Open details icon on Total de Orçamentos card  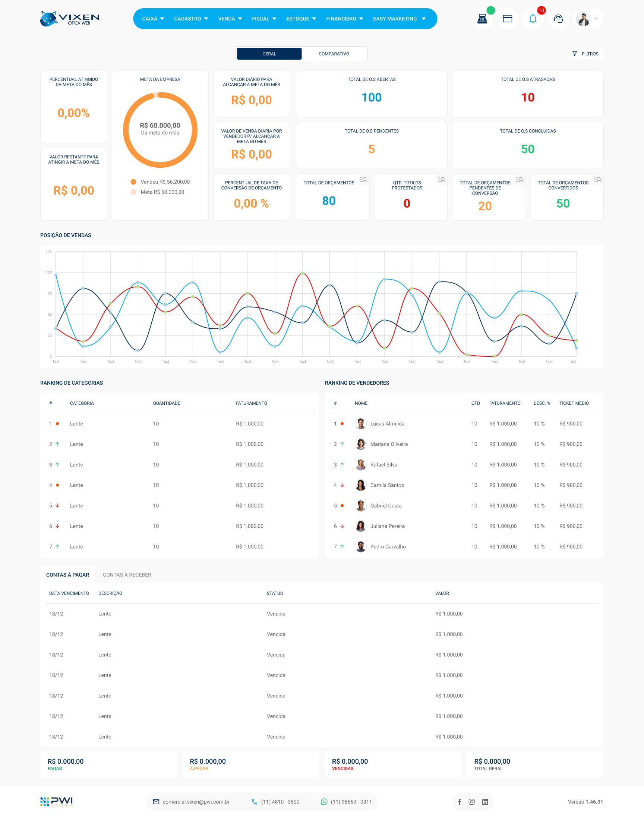[x=363, y=180]
